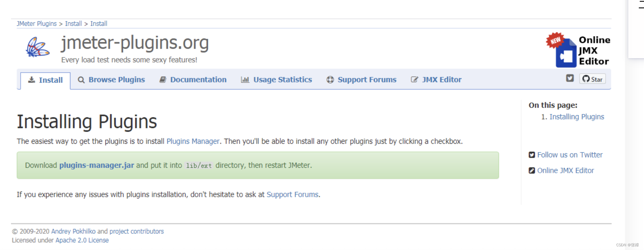Click the bar chart icon for Usage Statistics
Screen dimensions: 644x250
[x=245, y=80]
